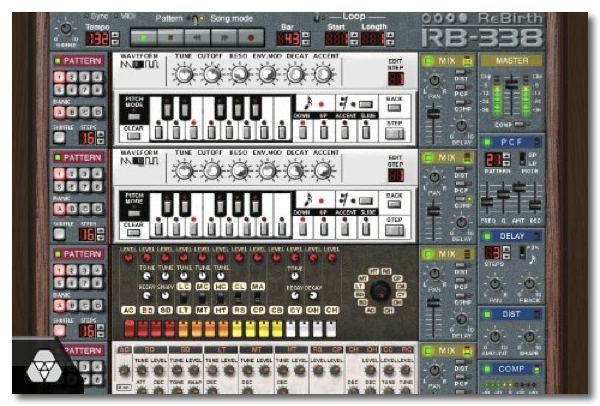Viewport: 600px width, 406px height.
Task: Toggle Shuffle button on the first synth section
Action: (59, 137)
